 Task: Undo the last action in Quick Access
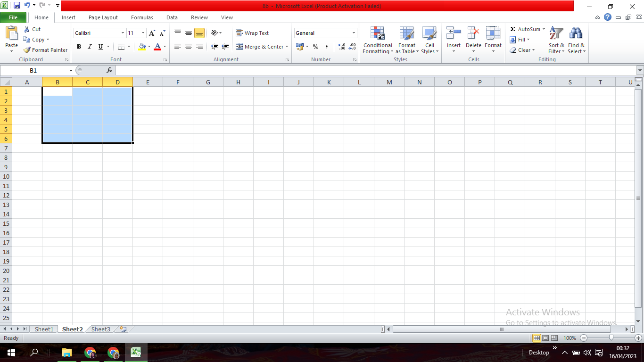coord(27,6)
